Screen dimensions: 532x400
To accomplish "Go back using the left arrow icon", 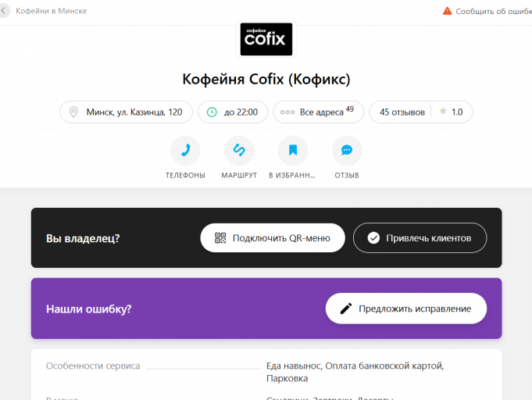I will point(3,11).
